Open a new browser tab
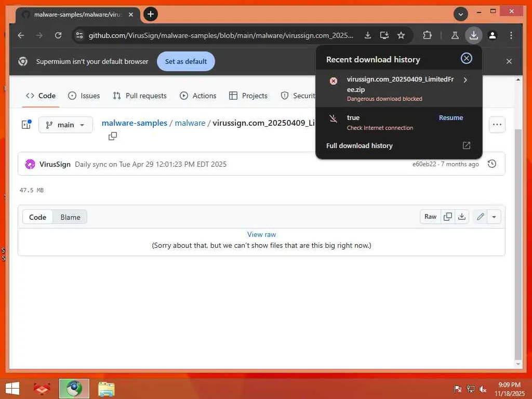The height and width of the screenshot is (399, 532). [x=151, y=14]
